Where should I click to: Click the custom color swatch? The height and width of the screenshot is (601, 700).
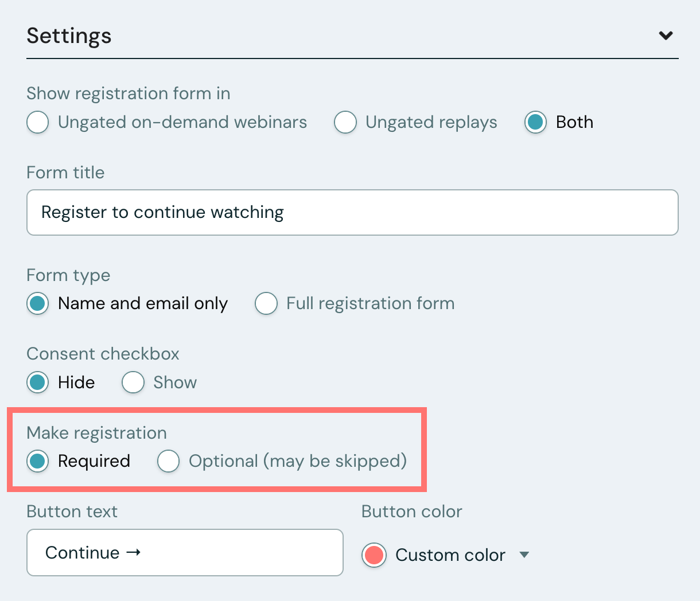(x=374, y=555)
